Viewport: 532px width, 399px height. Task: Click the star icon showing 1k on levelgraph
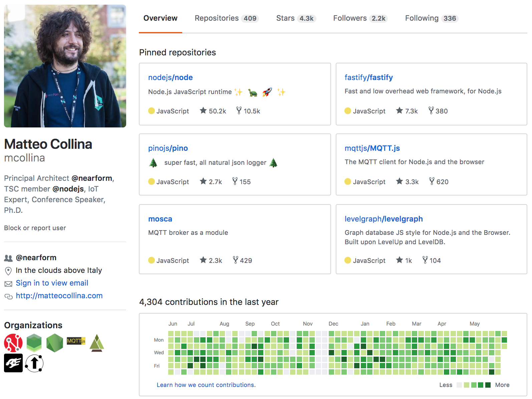pyautogui.click(x=400, y=260)
